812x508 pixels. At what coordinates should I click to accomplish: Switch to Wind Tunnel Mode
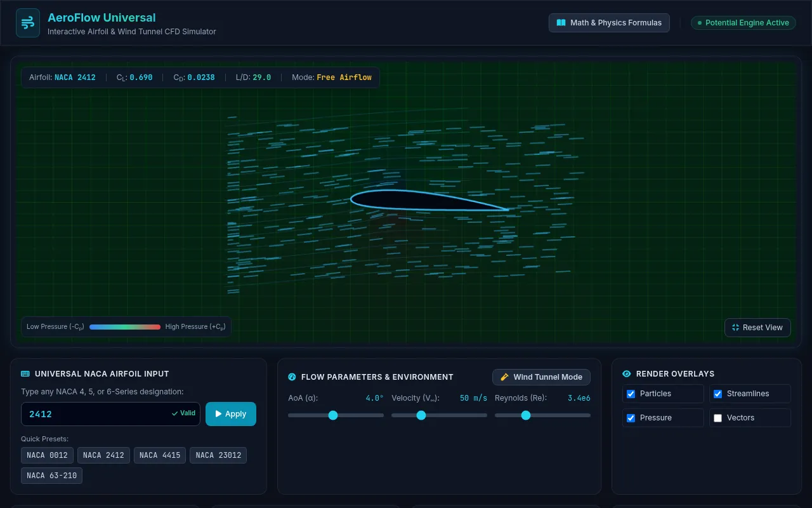pyautogui.click(x=542, y=377)
